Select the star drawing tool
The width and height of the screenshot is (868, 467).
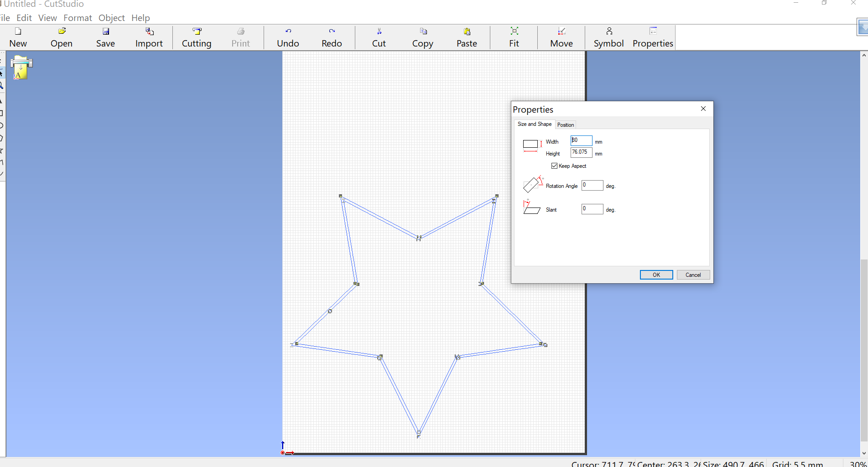[x=1, y=150]
